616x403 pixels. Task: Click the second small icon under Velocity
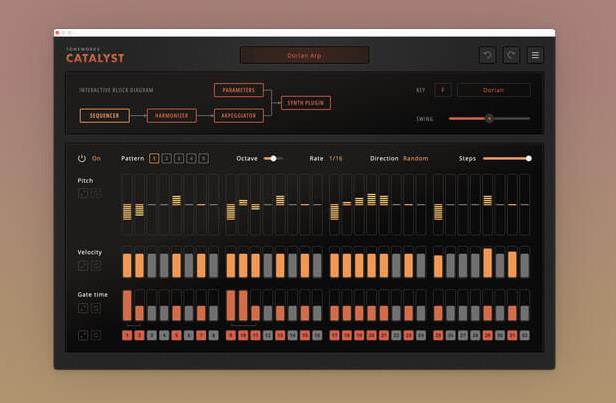(x=97, y=266)
